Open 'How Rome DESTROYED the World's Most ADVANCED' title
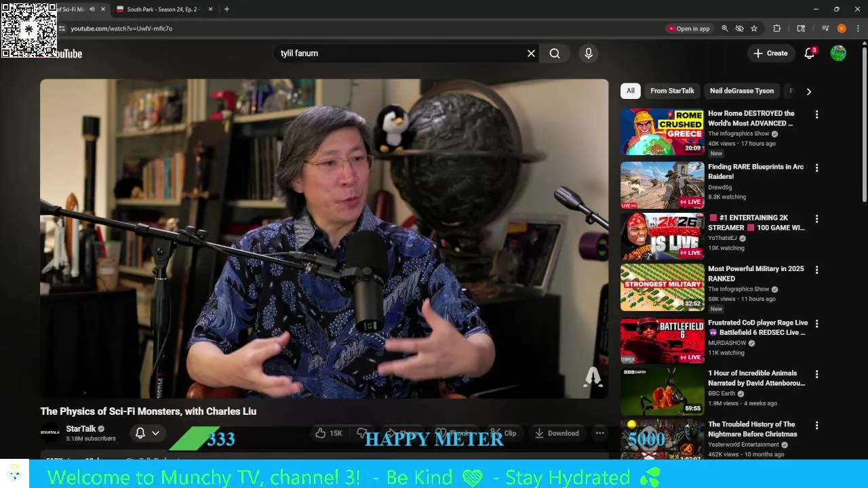The image size is (868, 488). (x=751, y=119)
